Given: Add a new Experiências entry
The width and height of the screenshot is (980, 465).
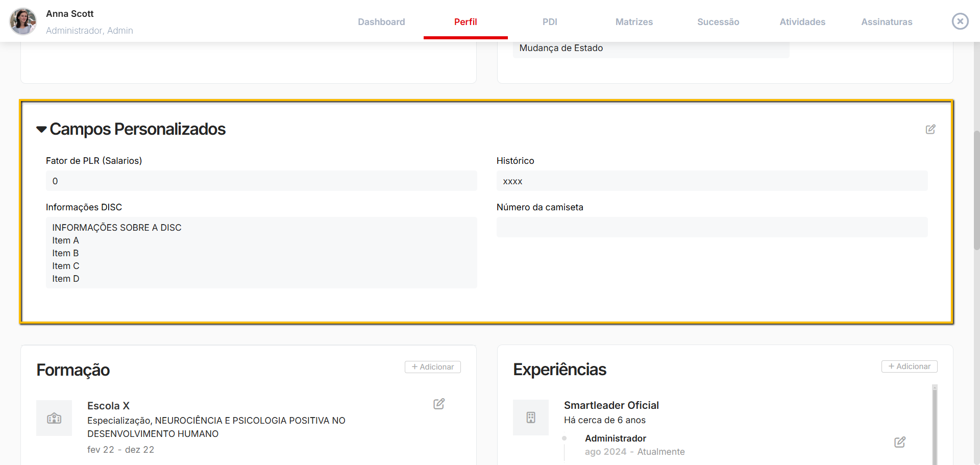Looking at the screenshot, I should coord(909,366).
